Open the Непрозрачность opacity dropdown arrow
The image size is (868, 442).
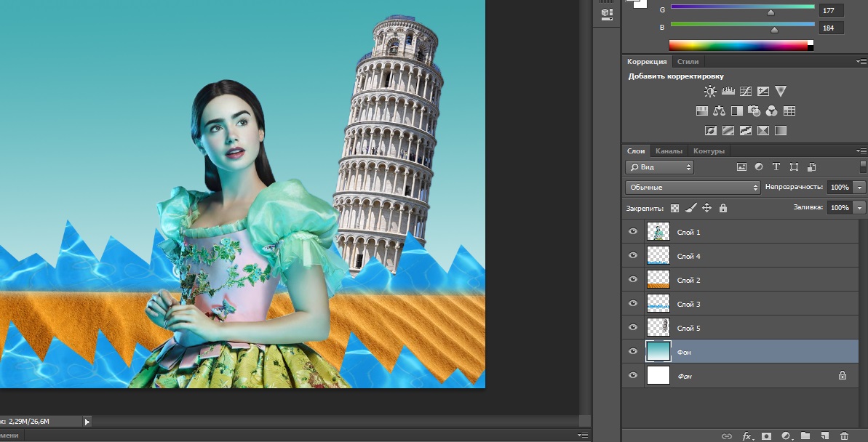[x=860, y=187]
